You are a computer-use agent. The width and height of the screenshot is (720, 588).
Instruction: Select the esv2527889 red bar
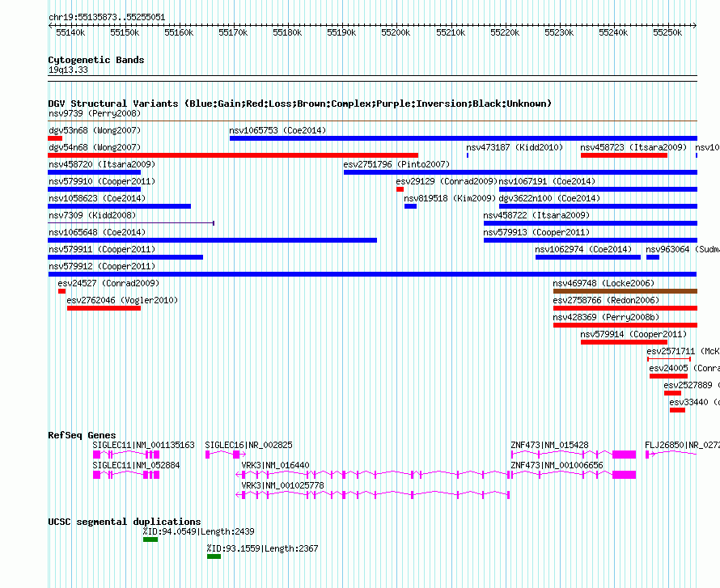[x=673, y=393]
